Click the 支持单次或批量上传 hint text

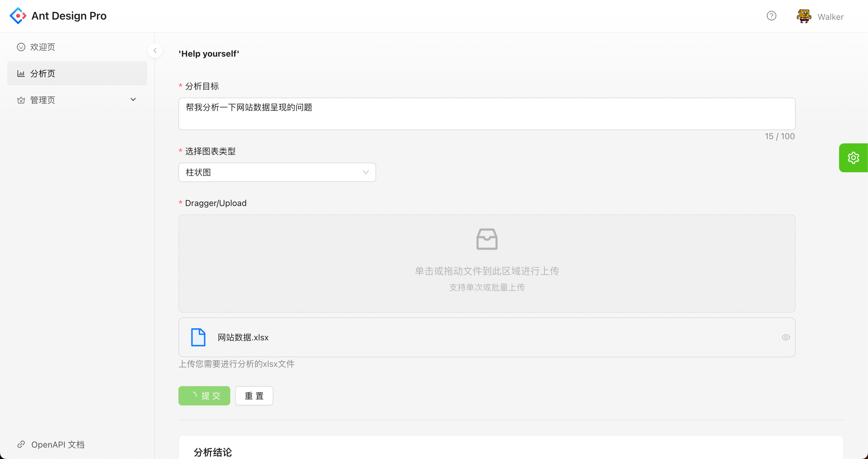click(487, 287)
